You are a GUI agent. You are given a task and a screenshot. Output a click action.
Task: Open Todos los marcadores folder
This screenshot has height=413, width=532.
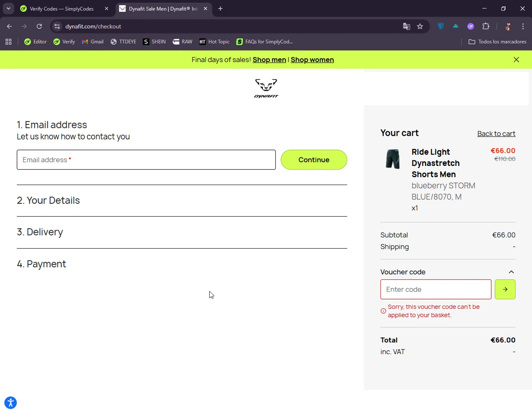497,42
